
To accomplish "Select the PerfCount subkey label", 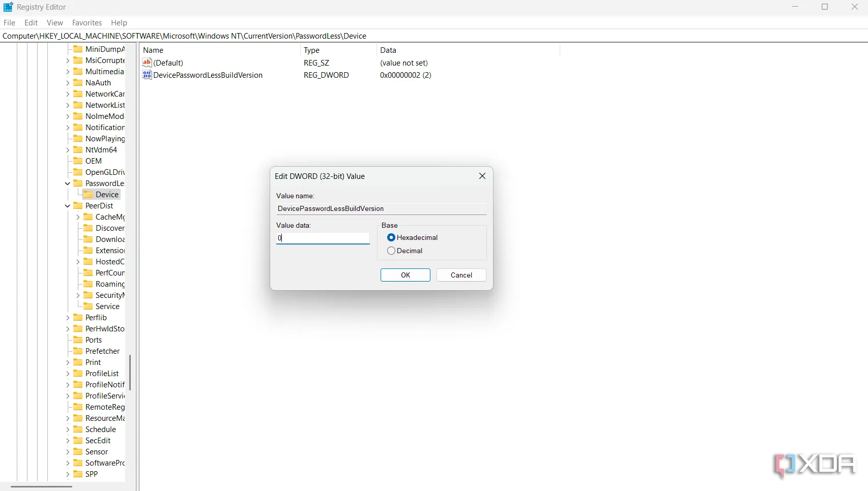I will click(110, 273).
